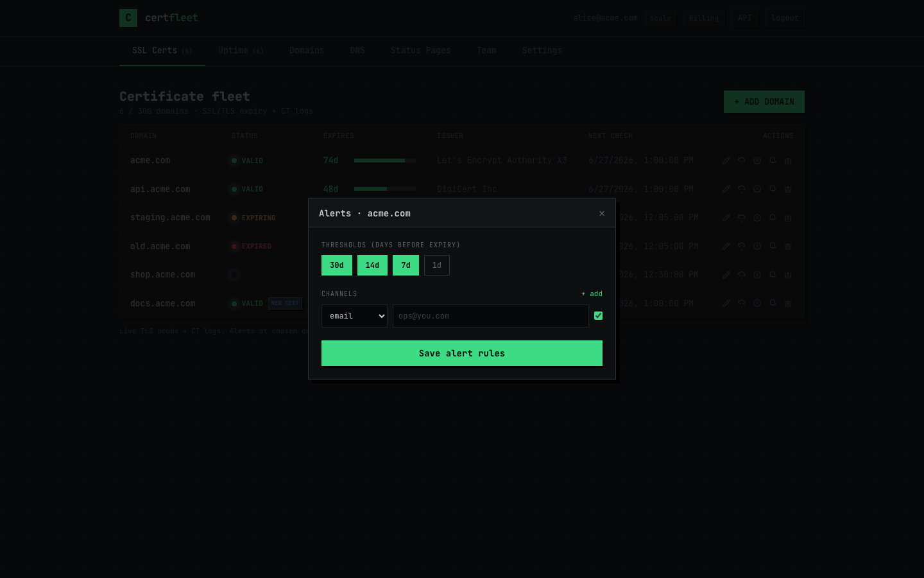The height and width of the screenshot is (578, 924).
Task: Click the green C certfleet logo
Action: 128,18
